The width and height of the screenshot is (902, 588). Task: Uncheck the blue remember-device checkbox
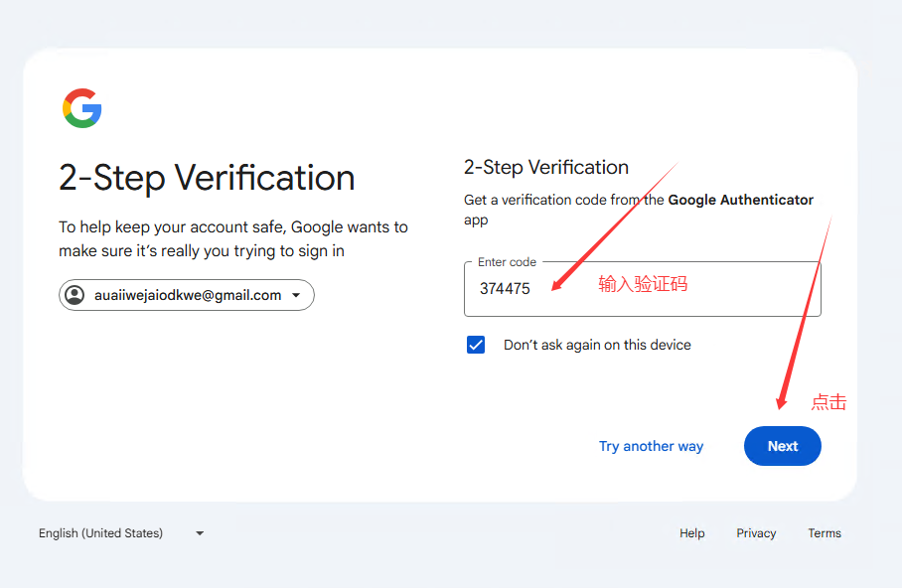(476, 345)
